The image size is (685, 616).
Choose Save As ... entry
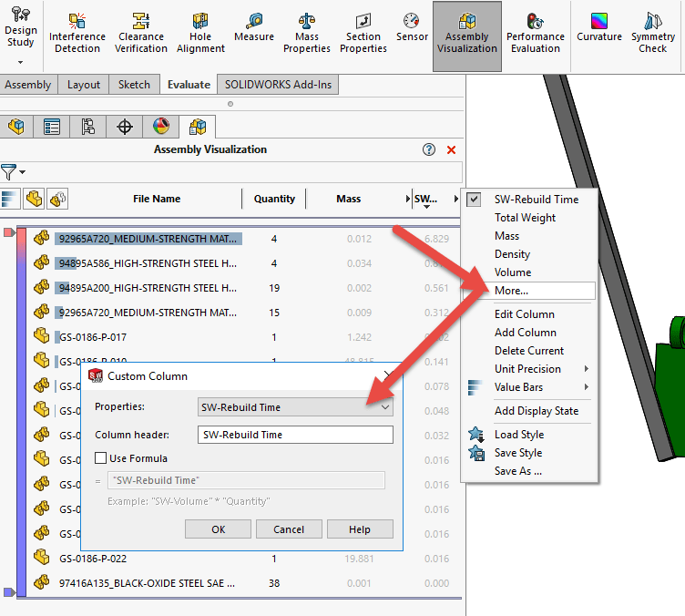point(529,471)
